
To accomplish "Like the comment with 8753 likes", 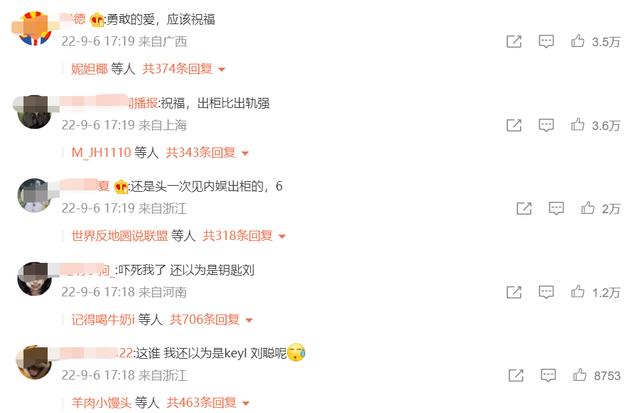I will (579, 375).
